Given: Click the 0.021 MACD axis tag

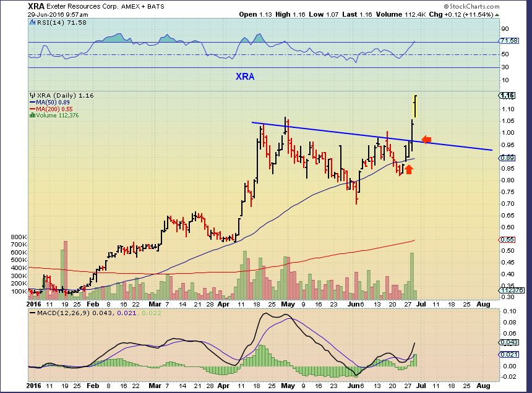Looking at the screenshot, I should coord(509,354).
